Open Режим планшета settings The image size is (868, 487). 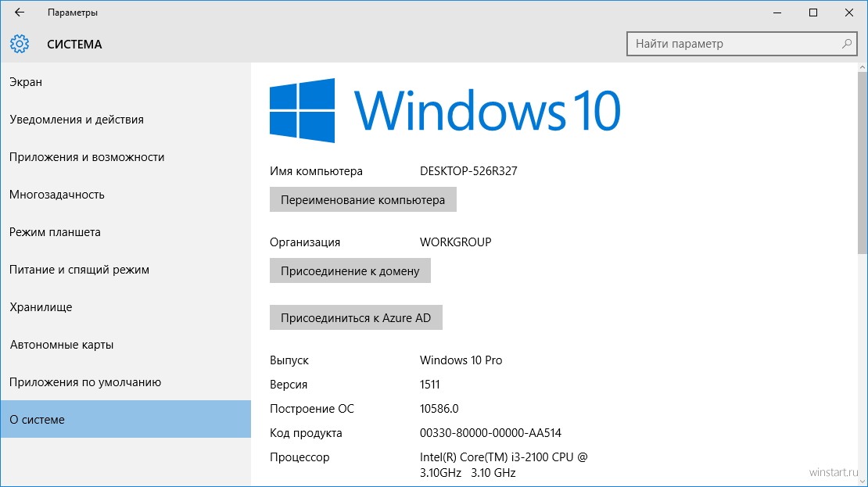[126, 232]
